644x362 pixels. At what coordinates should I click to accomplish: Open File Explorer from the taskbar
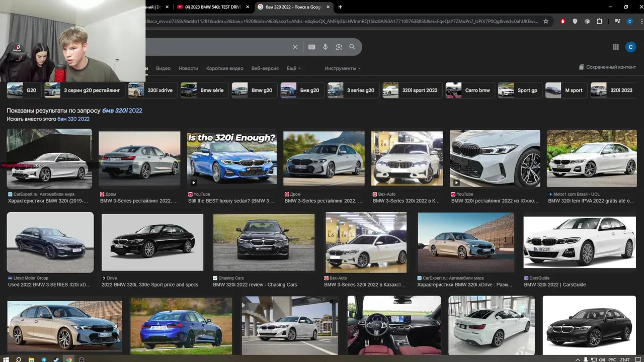[x=31, y=359]
